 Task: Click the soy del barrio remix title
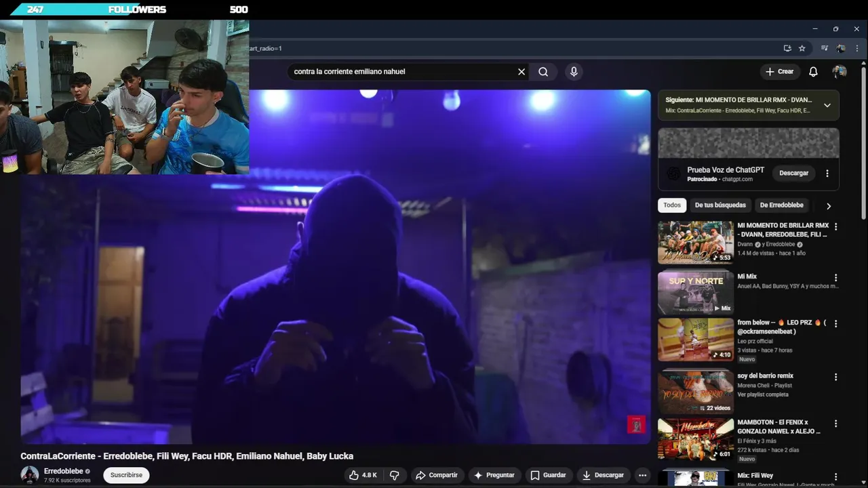765,375
